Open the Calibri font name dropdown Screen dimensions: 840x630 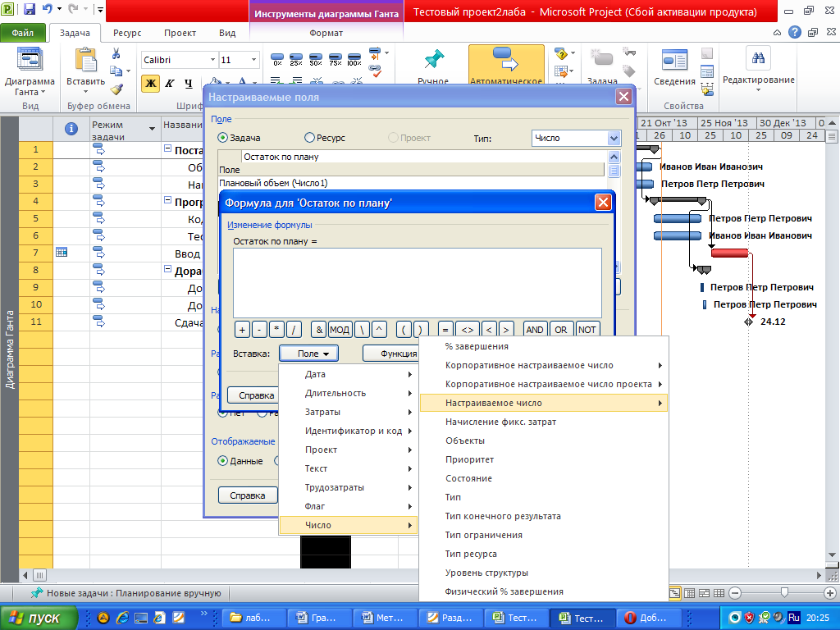click(x=212, y=59)
